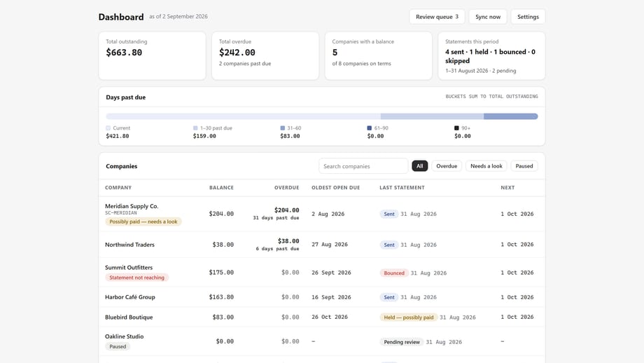This screenshot has height=363, width=644.
Task: Click the '27 Aug 2026' due date
Action: [x=330, y=244]
